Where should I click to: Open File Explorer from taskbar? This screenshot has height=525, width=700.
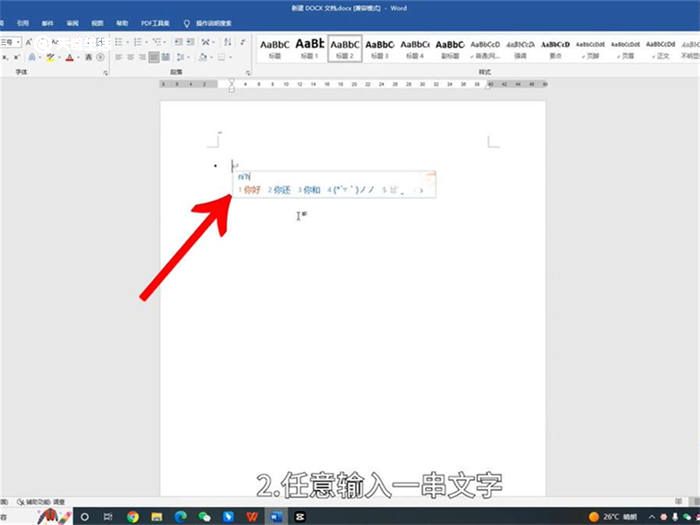tap(157, 517)
